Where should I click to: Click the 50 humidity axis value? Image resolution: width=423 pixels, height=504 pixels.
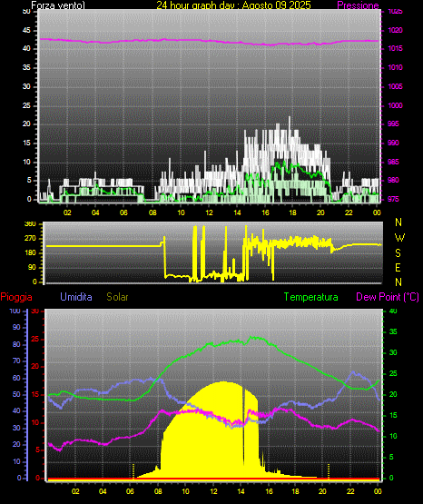pos(16,394)
